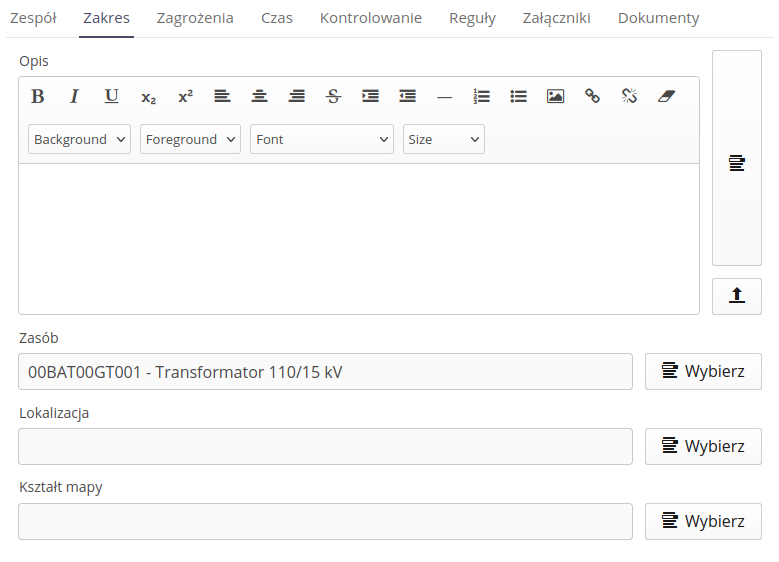This screenshot has width=779, height=562.
Task: Toggle bold formatting in editor
Action: 38,96
